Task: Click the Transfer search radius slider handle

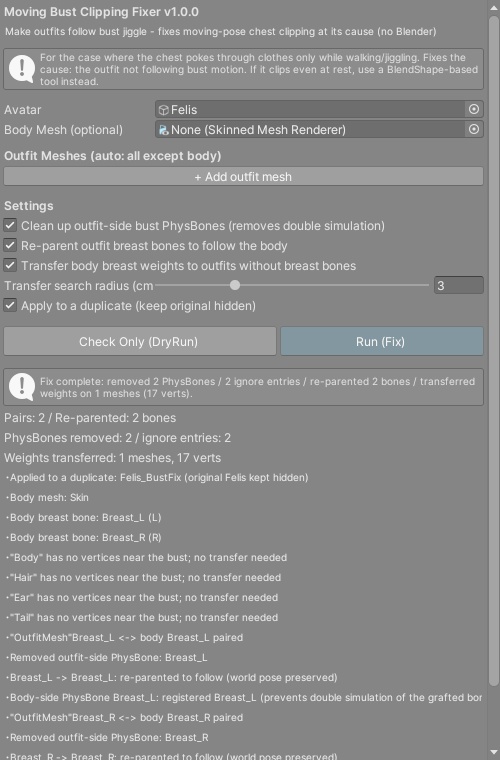Action: pyautogui.click(x=235, y=285)
